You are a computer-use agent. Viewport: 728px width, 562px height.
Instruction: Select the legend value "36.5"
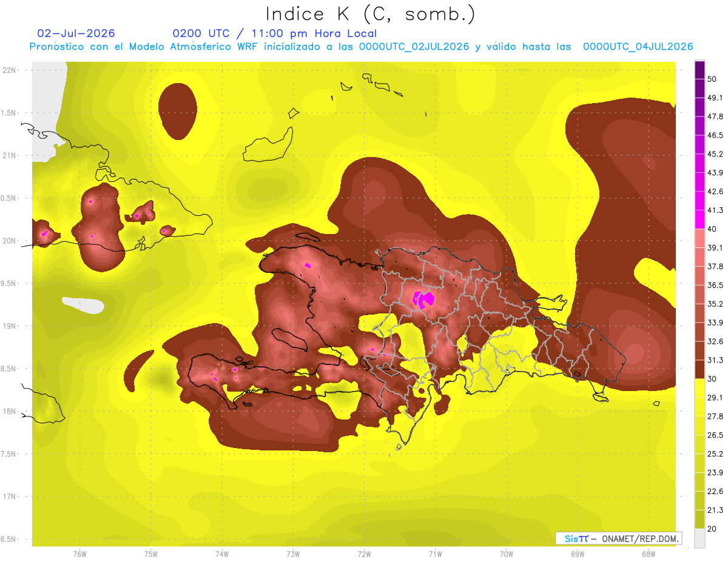pyautogui.click(x=715, y=285)
